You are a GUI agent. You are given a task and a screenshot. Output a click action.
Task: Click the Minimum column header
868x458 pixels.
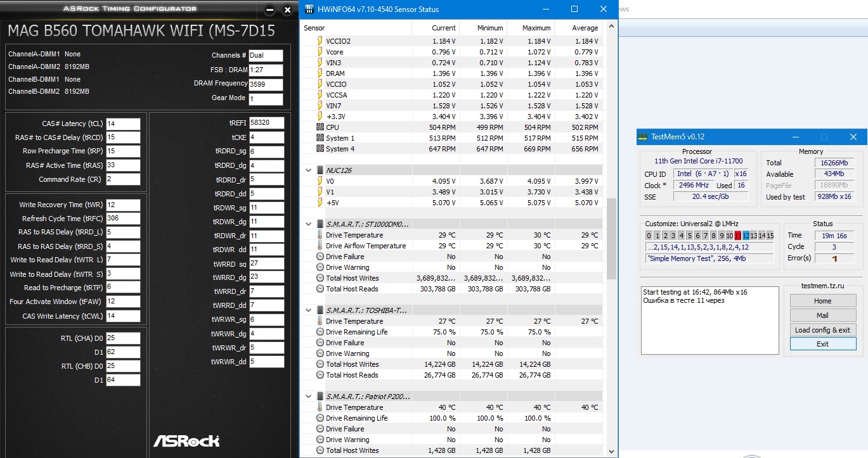click(x=483, y=28)
